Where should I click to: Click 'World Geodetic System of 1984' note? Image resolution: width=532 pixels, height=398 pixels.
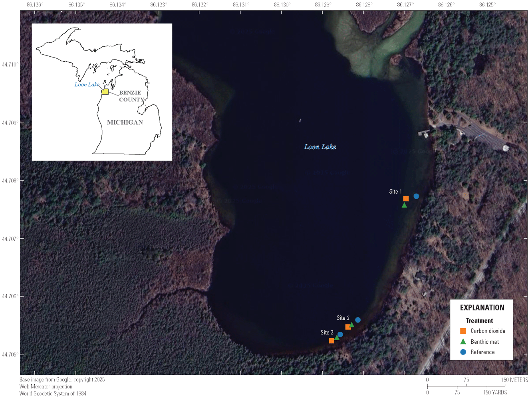[x=53, y=393]
